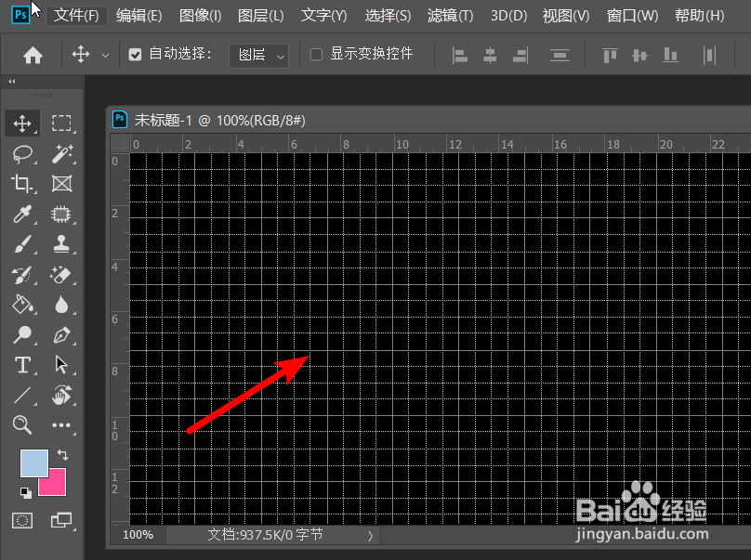Select the Clone Stamp tool

[61, 244]
